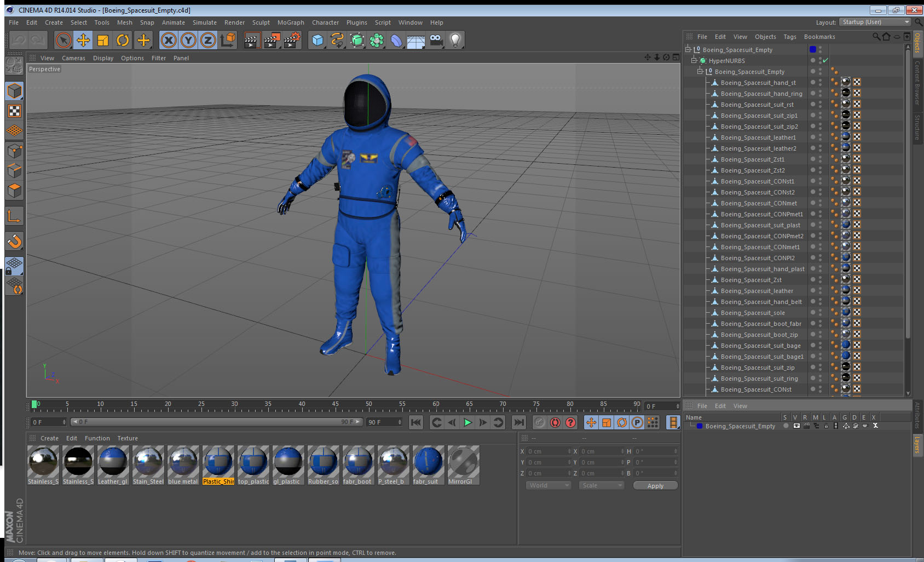Click the Apply button
Screen dimensions: 924x562
tap(655, 485)
